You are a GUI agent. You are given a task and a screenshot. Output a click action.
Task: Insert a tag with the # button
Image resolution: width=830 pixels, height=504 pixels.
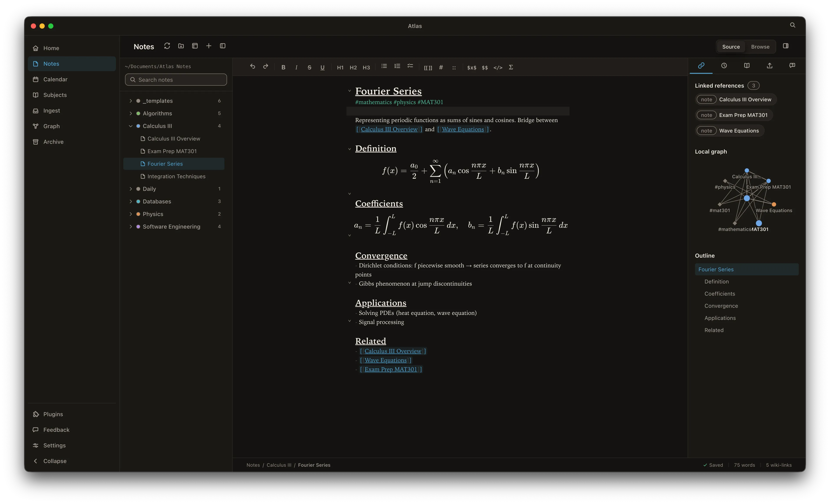pyautogui.click(x=441, y=67)
